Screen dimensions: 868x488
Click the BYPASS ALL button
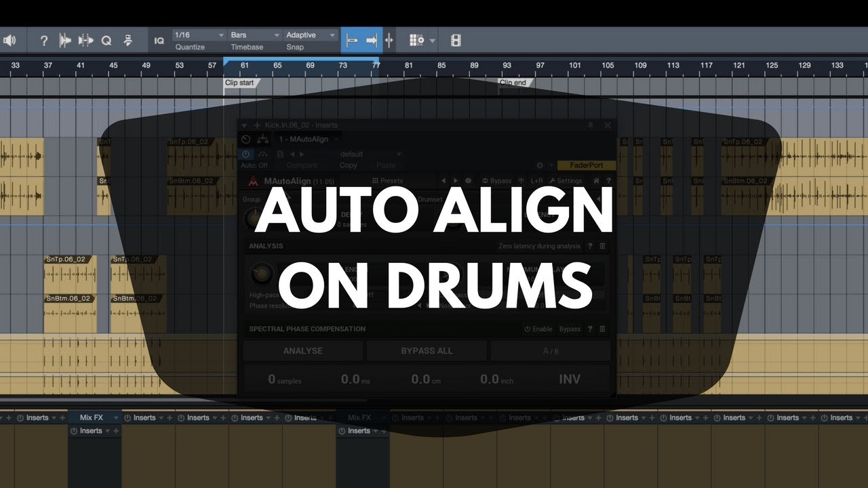pos(427,350)
